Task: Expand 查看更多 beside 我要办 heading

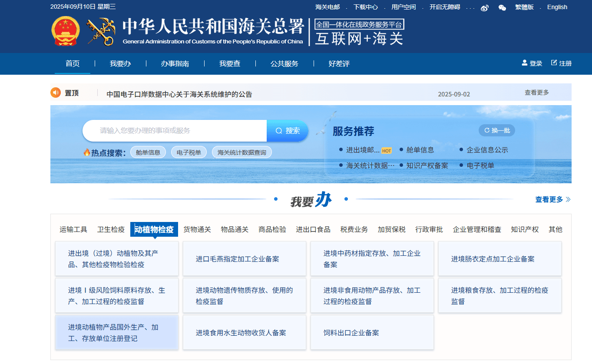Action: [x=552, y=199]
